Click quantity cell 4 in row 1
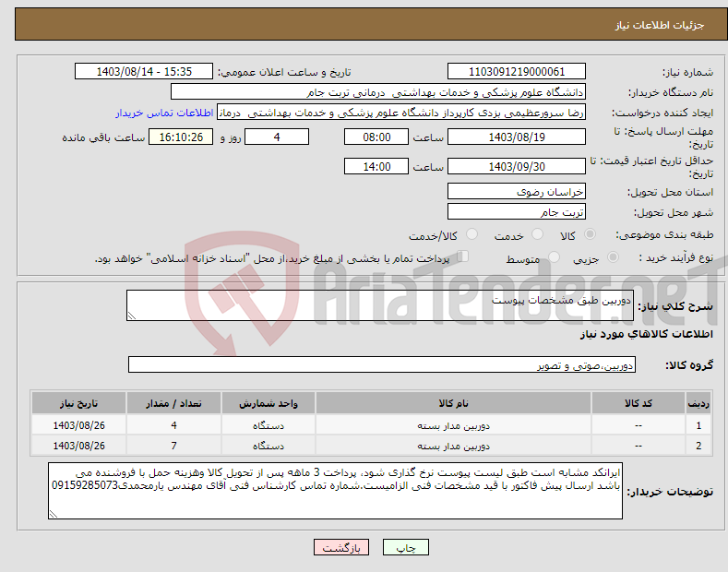This screenshot has height=572, width=728. coord(173,425)
